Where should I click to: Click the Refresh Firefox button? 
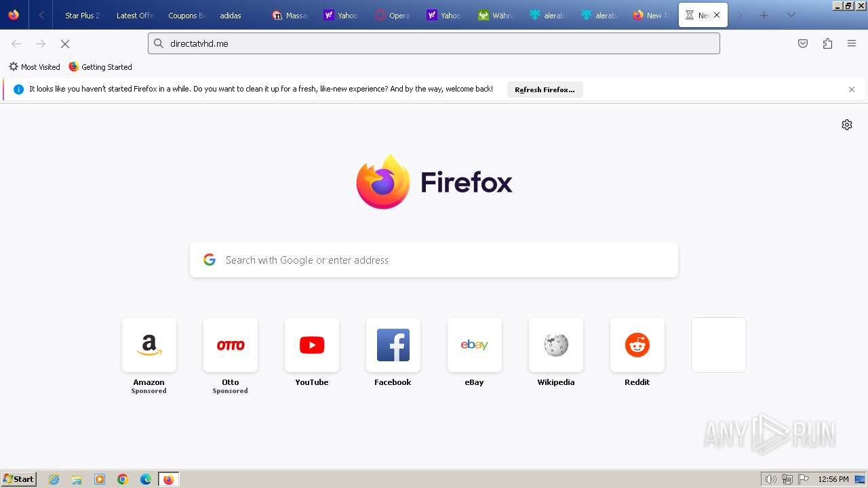pos(545,89)
